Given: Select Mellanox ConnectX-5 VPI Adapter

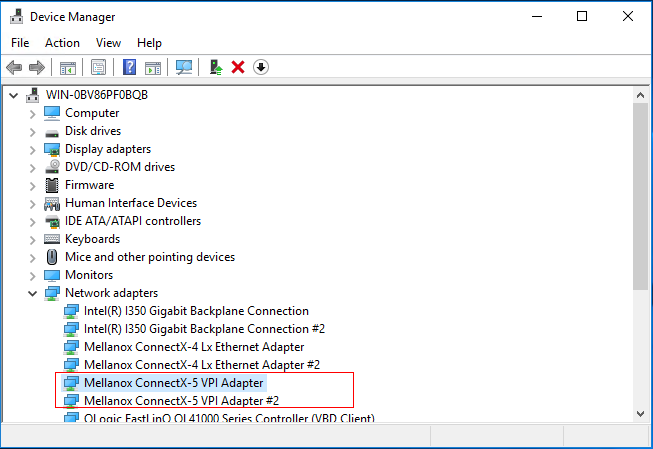Looking at the screenshot, I should point(174,383).
